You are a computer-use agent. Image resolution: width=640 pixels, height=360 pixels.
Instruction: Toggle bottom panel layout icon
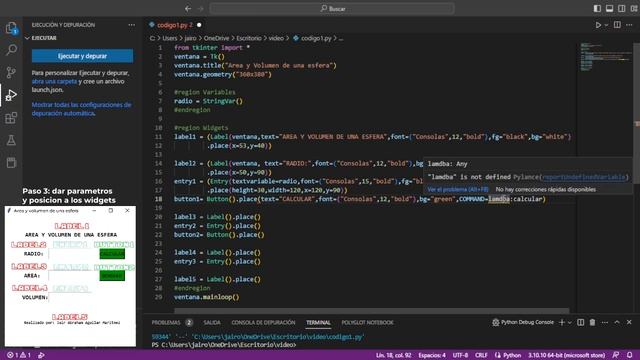(x=609, y=9)
